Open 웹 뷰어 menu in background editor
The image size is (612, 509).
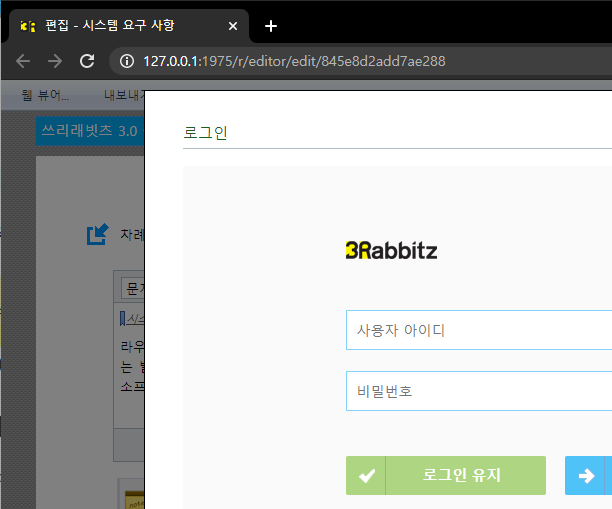click(x=45, y=95)
